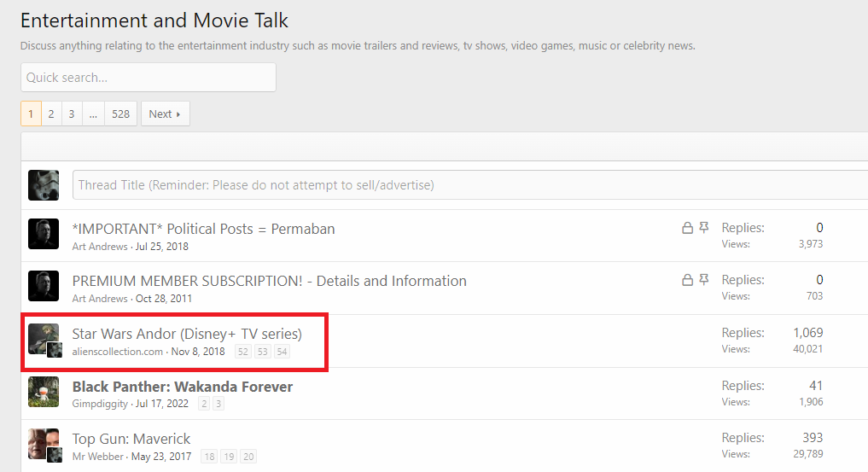Click Nov 8, 2018 date on Star Wars Andor
Viewport: 868px width, 472px height.
click(x=198, y=352)
